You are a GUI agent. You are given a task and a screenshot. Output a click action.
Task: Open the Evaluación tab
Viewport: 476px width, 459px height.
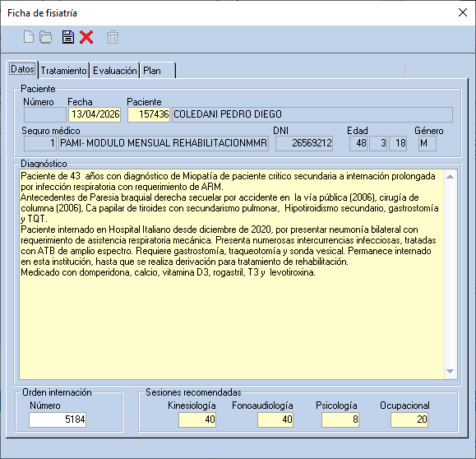115,71
